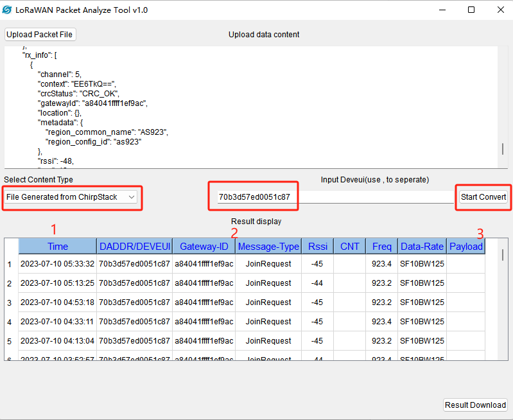Close the LoRaWAN Packet Analyze Tool window
Viewport: 513px width, 420px height.
tap(501, 10)
